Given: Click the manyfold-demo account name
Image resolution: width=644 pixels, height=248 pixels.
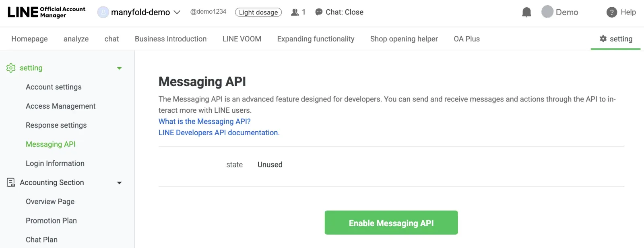Looking at the screenshot, I should pos(140,12).
